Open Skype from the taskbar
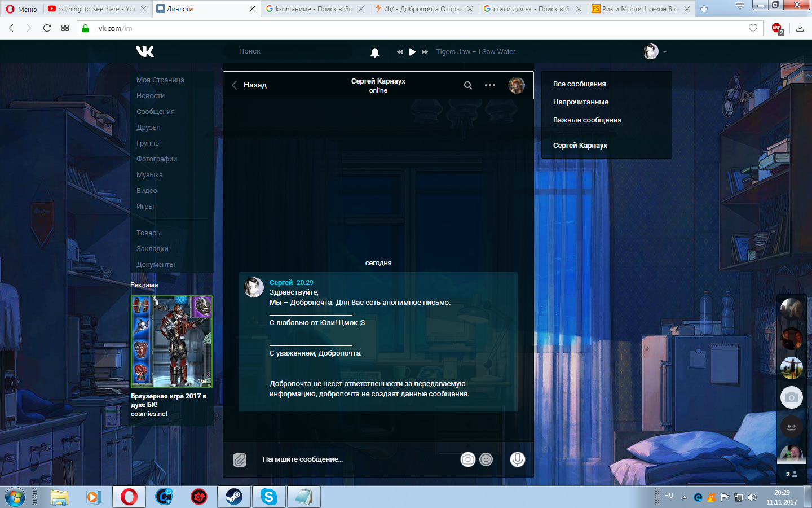 pyautogui.click(x=268, y=497)
